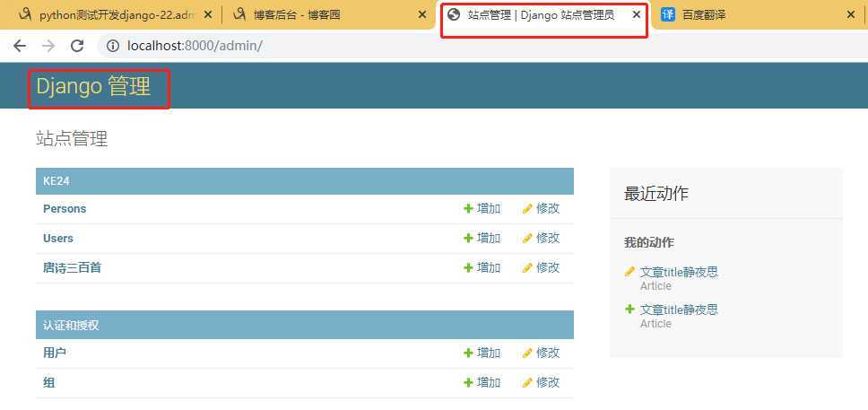Switch to 百度翻译 tab

click(759, 15)
